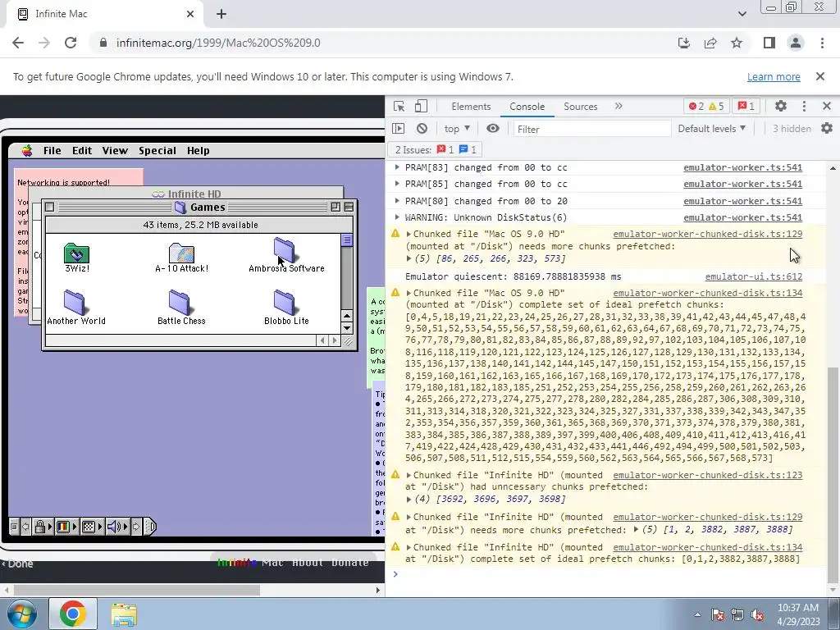Open DevTools settings gear
Image resolution: width=840 pixels, height=630 pixels.
[781, 106]
